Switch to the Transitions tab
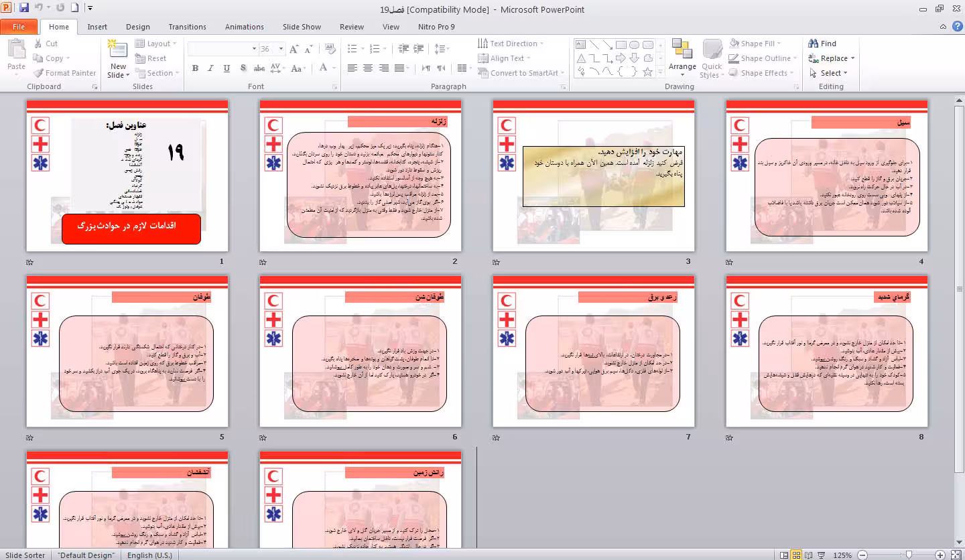Image resolution: width=965 pixels, height=560 pixels. click(188, 27)
